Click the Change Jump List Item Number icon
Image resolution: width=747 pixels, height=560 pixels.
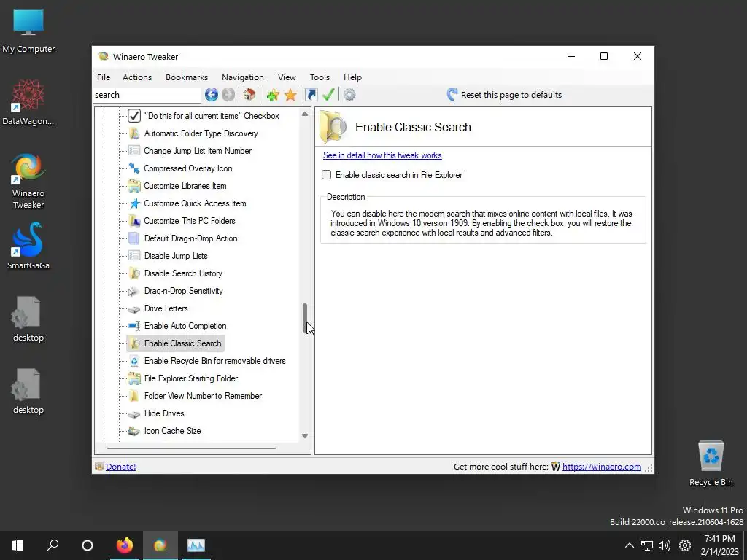(134, 151)
